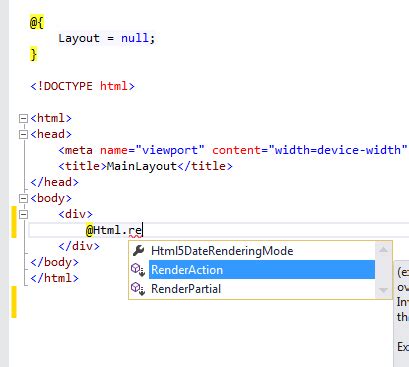The width and height of the screenshot is (409, 367).
Task: Collapse the <div> tag outlining region
Action: click(23, 214)
